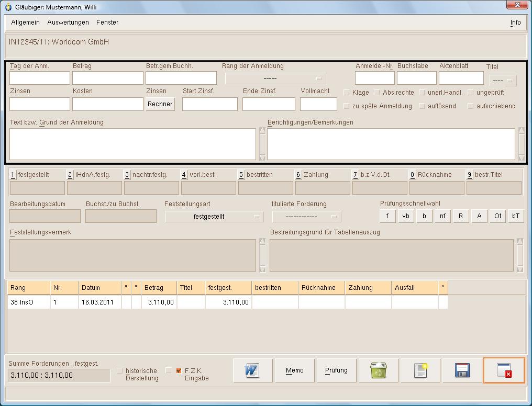
Task: Check the ungeprüft checkbox
Action: pyautogui.click(x=470, y=93)
